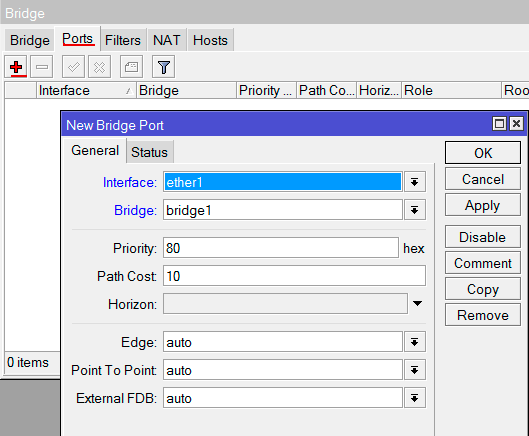Switch to the Bridge tab

coord(30,40)
